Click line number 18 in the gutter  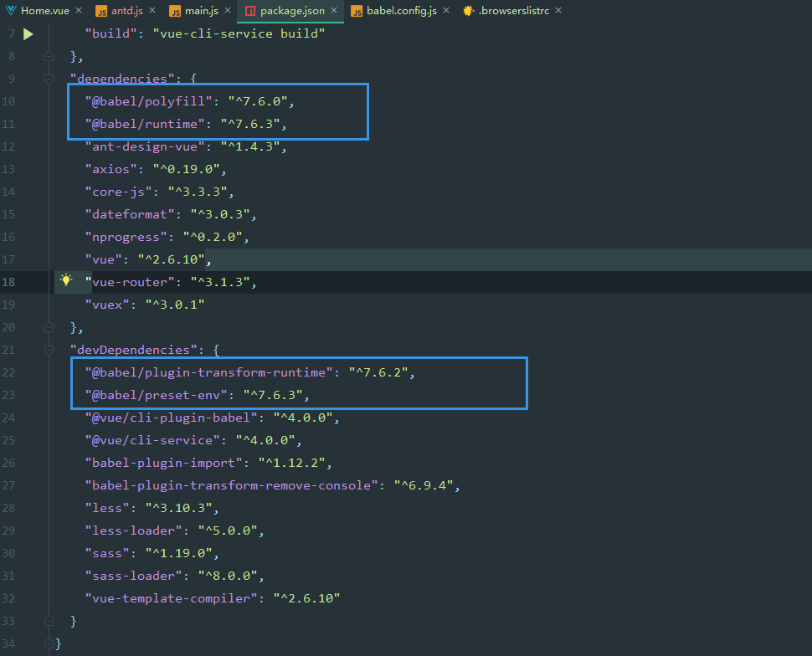(x=8, y=282)
